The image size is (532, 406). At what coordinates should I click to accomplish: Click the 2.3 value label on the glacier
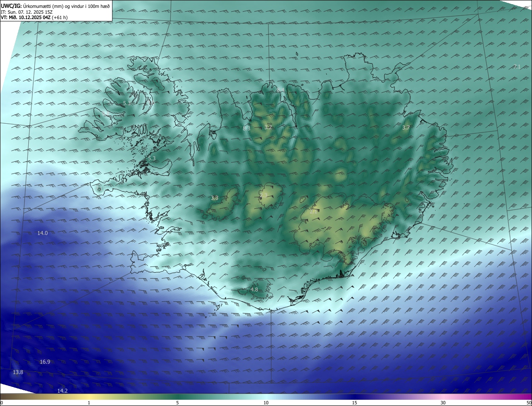(264, 195)
